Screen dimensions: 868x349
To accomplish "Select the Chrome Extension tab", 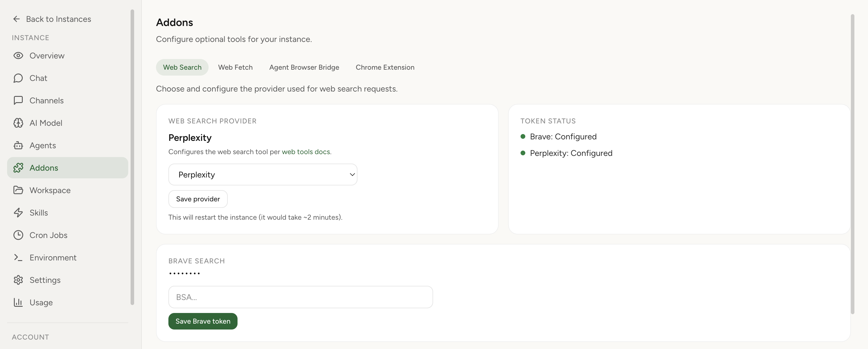I will (x=385, y=67).
